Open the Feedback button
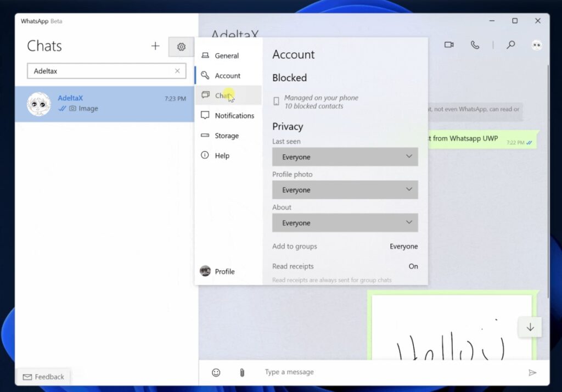The width and height of the screenshot is (562, 392). point(44,377)
